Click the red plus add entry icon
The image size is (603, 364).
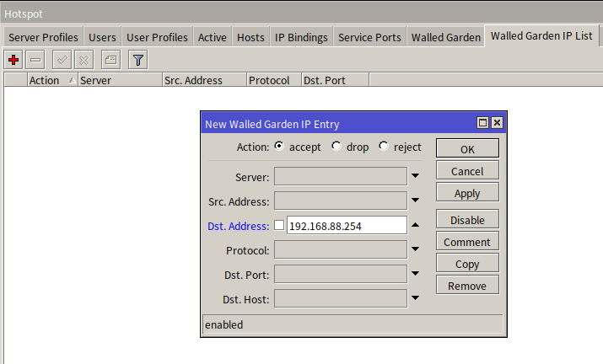coord(13,60)
